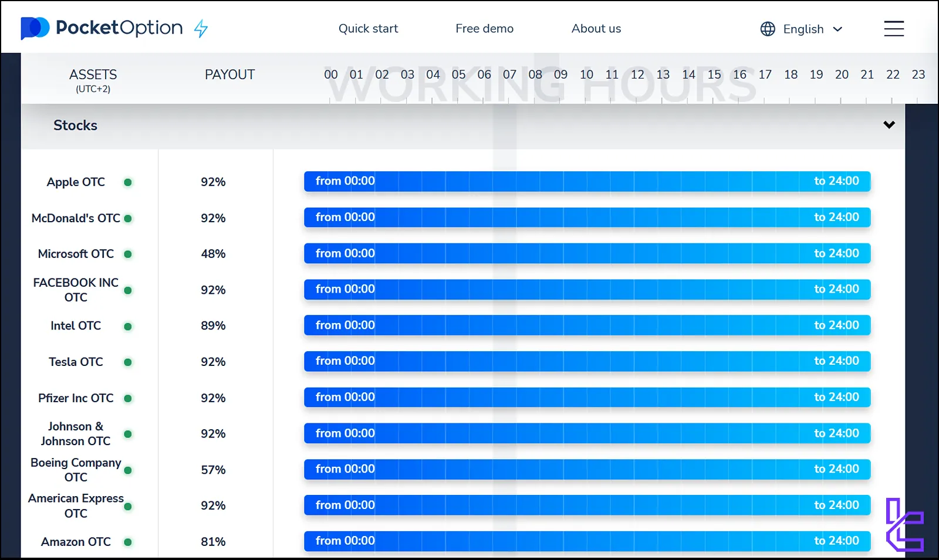
Task: Click hour 12 on the timeline header
Action: point(637,74)
